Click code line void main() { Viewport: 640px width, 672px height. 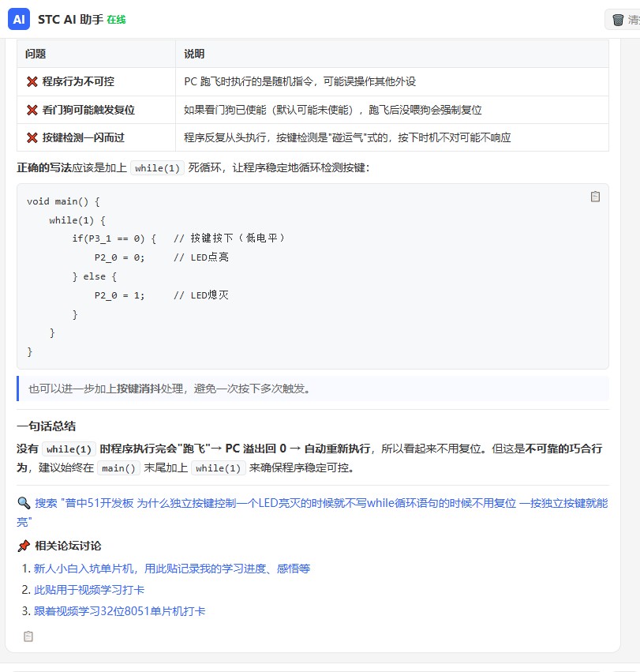(x=63, y=201)
